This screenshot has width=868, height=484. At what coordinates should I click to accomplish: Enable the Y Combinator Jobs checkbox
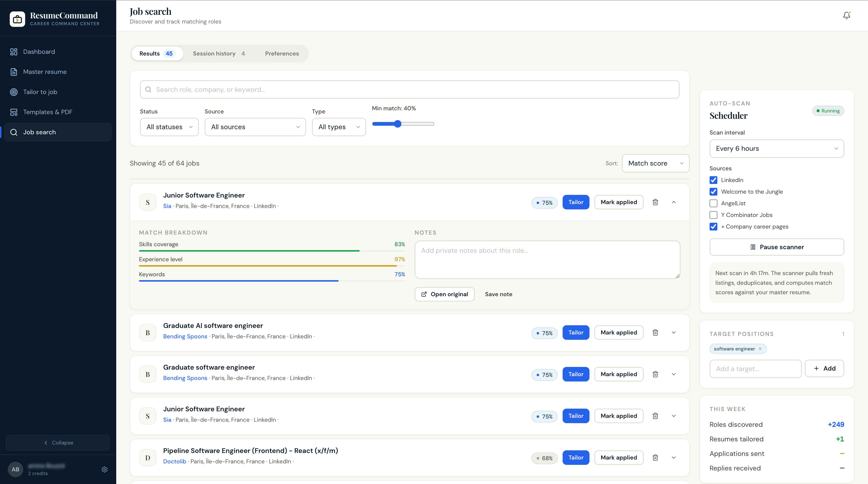(x=713, y=215)
